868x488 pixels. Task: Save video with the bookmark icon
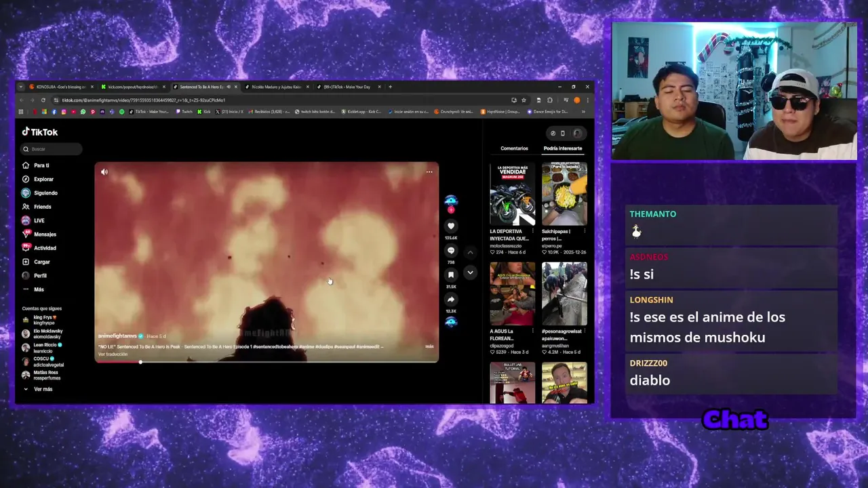tap(451, 274)
